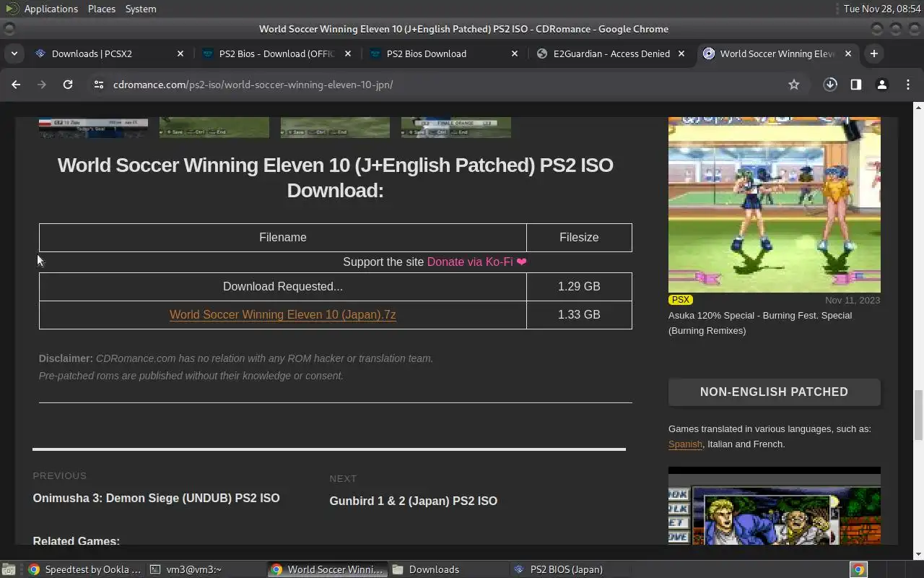Screen dimensions: 924x578
Task: Click the browser Back arrow
Action: [x=16, y=85]
